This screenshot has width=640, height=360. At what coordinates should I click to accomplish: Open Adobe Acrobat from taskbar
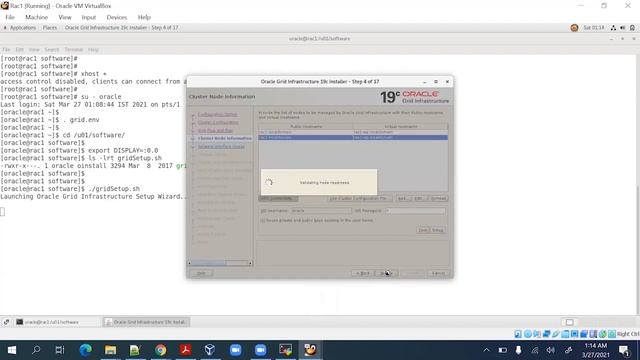coord(185,350)
